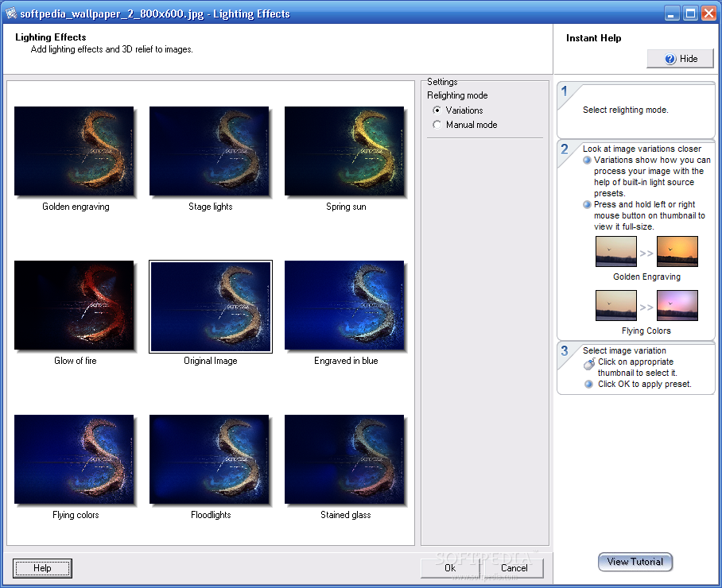
Task: Open the View Tutorial button
Action: [x=635, y=562]
